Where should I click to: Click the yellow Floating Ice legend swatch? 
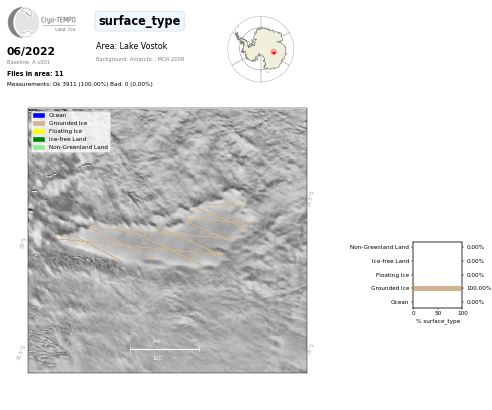[x=39, y=131]
